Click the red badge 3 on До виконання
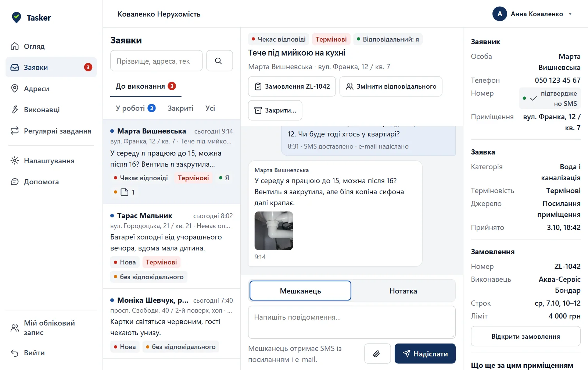The height and width of the screenshot is (370, 588). pyautogui.click(x=172, y=86)
